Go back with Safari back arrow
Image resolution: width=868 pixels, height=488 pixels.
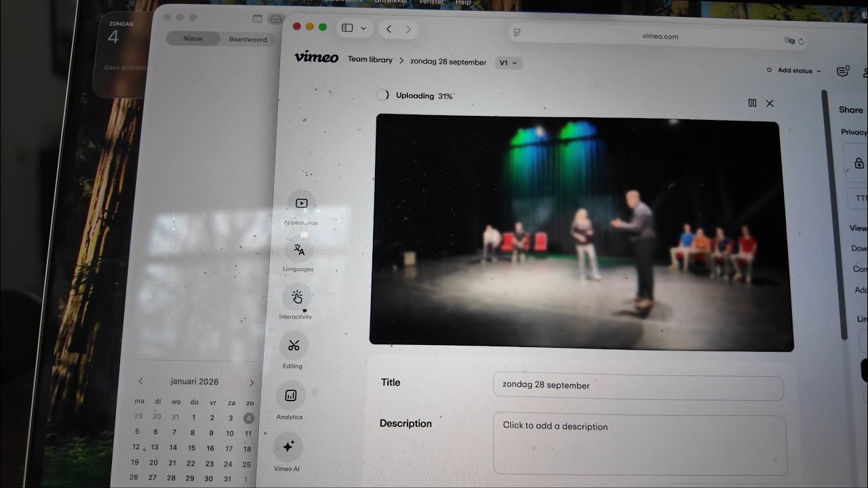coord(389,29)
